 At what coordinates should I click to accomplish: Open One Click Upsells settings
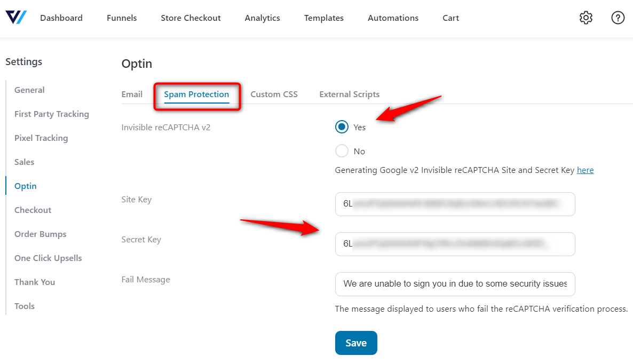[x=48, y=258]
